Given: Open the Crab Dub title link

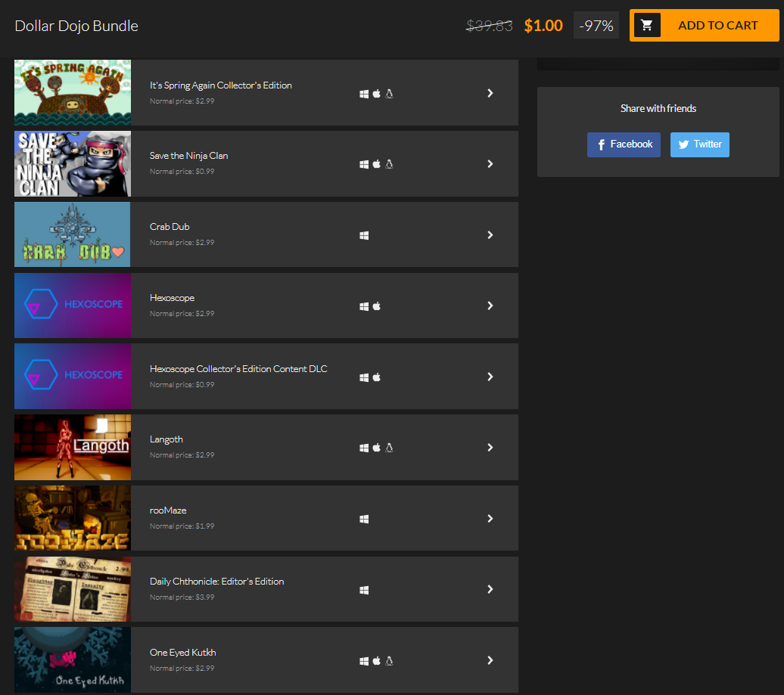Looking at the screenshot, I should click(x=170, y=227).
